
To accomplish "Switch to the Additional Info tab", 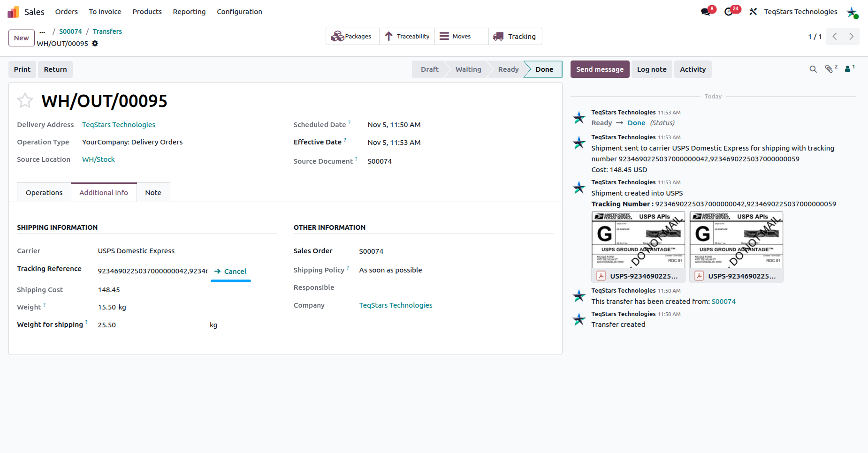I will pyautogui.click(x=104, y=193).
